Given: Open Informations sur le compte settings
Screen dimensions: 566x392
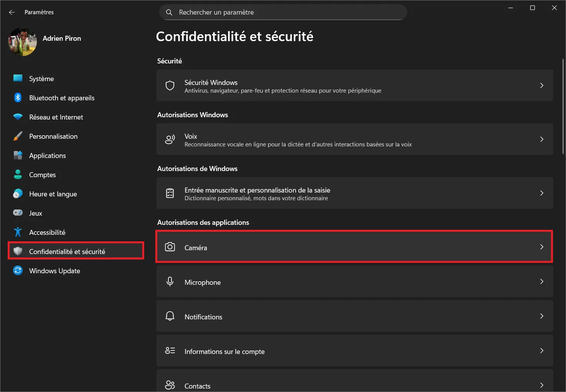Looking at the screenshot, I should pyautogui.click(x=225, y=351).
